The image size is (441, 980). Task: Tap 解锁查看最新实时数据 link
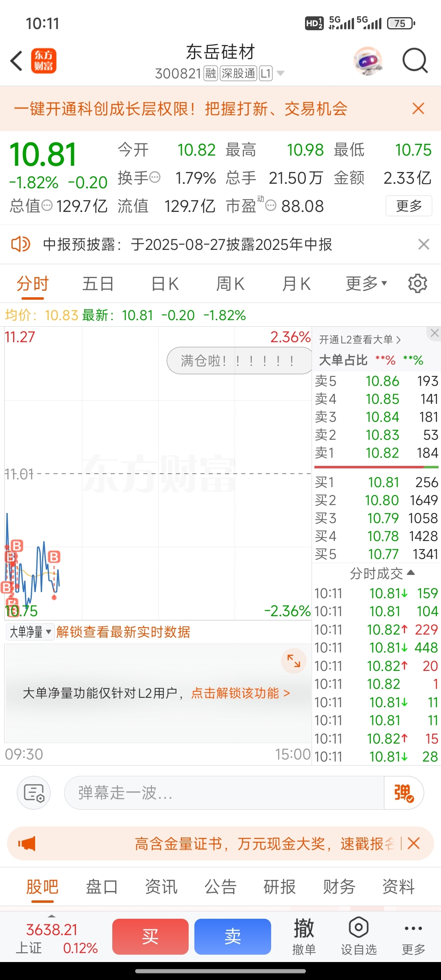pyautogui.click(x=123, y=632)
